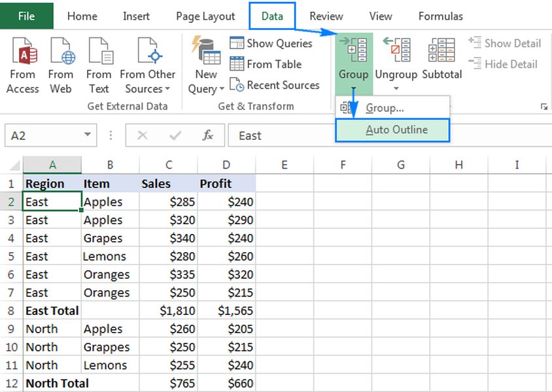This screenshot has height=392, width=552.
Task: Click the Region header cell
Action: (x=52, y=184)
